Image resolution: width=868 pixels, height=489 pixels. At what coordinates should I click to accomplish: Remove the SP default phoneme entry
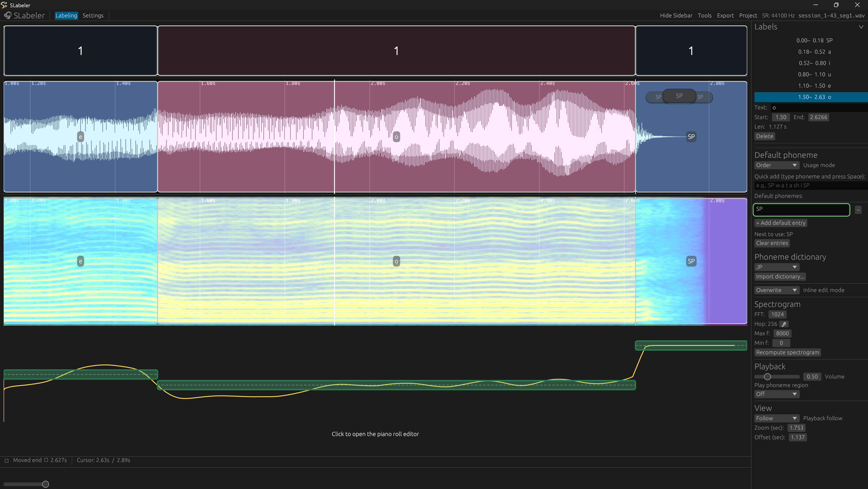point(858,210)
